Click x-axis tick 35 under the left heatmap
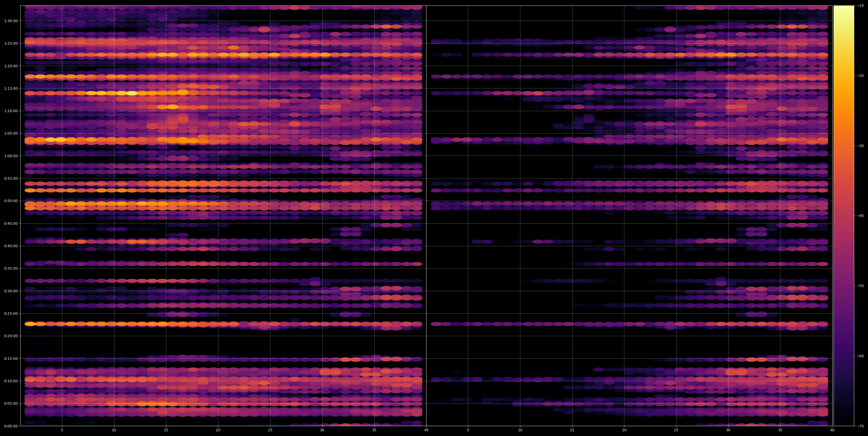 [374, 430]
